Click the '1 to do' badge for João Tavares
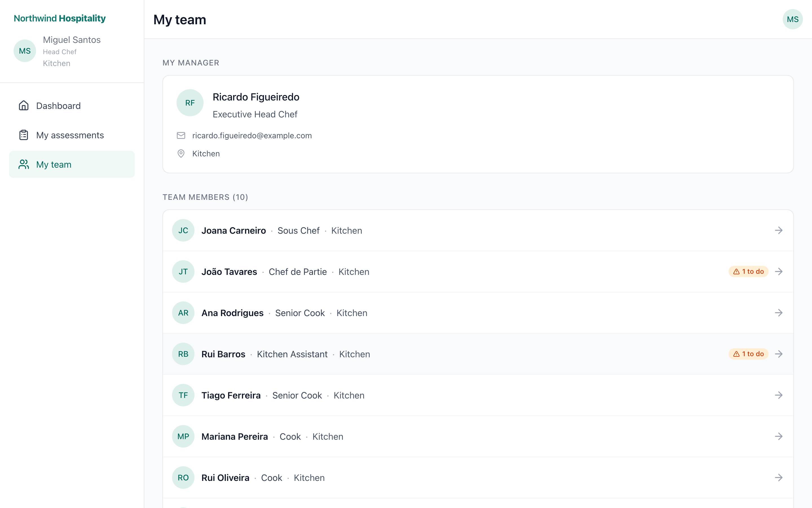The width and height of the screenshot is (812, 508). 748,271
